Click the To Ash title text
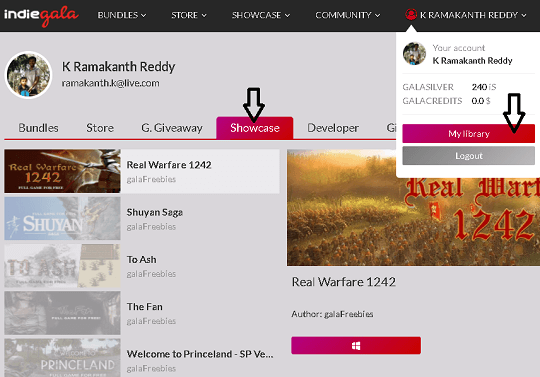The image size is (540, 377). pos(142,260)
